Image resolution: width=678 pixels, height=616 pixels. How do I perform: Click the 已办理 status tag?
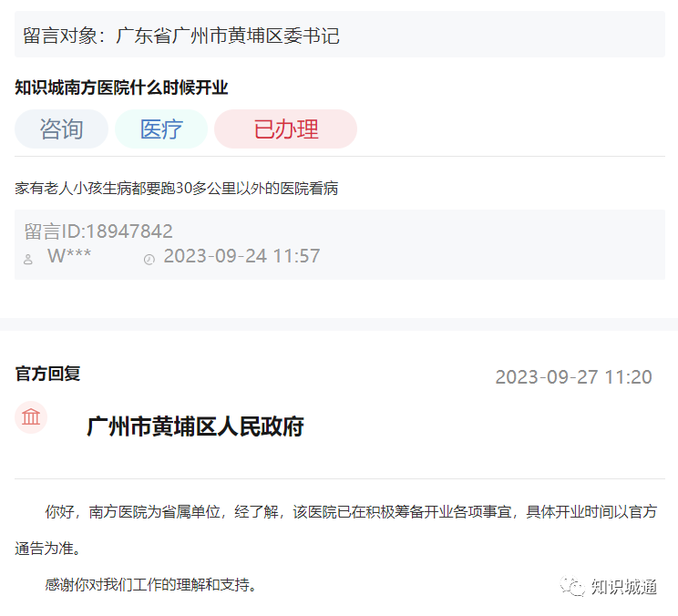pos(286,128)
